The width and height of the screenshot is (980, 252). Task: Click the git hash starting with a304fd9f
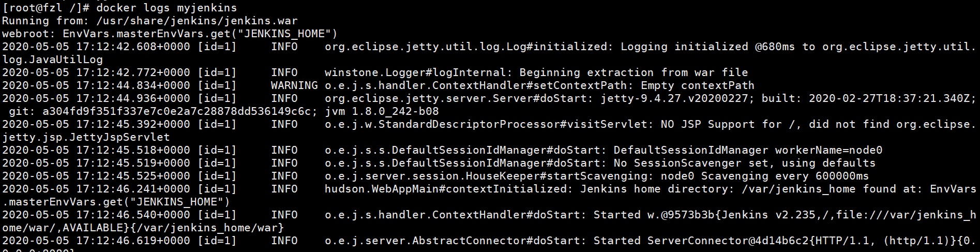coord(179,111)
